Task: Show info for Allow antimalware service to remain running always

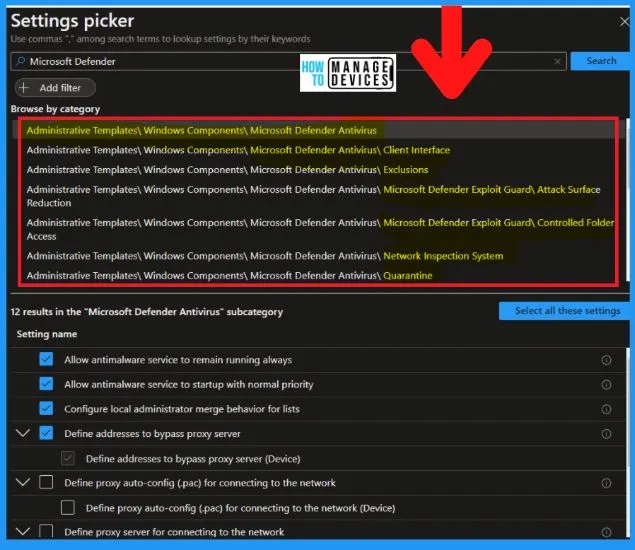Action: pyautogui.click(x=606, y=360)
